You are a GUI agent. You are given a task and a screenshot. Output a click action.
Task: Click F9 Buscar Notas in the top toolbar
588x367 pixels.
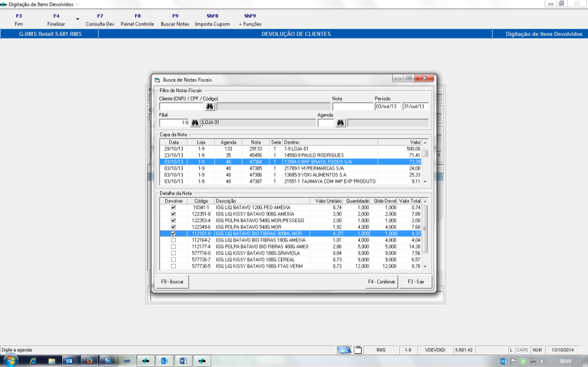tap(175, 20)
